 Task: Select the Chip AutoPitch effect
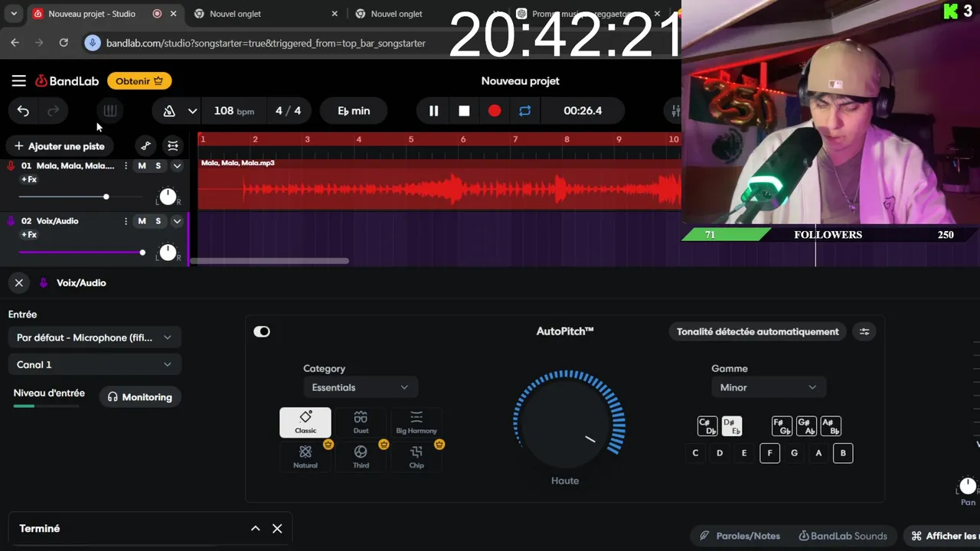[416, 457]
